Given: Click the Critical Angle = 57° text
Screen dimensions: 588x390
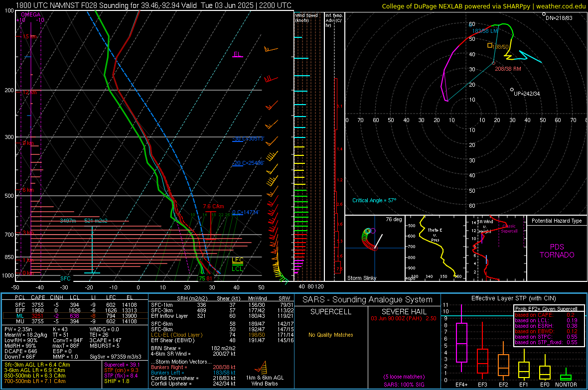Looking at the screenshot, I should click(x=374, y=200).
